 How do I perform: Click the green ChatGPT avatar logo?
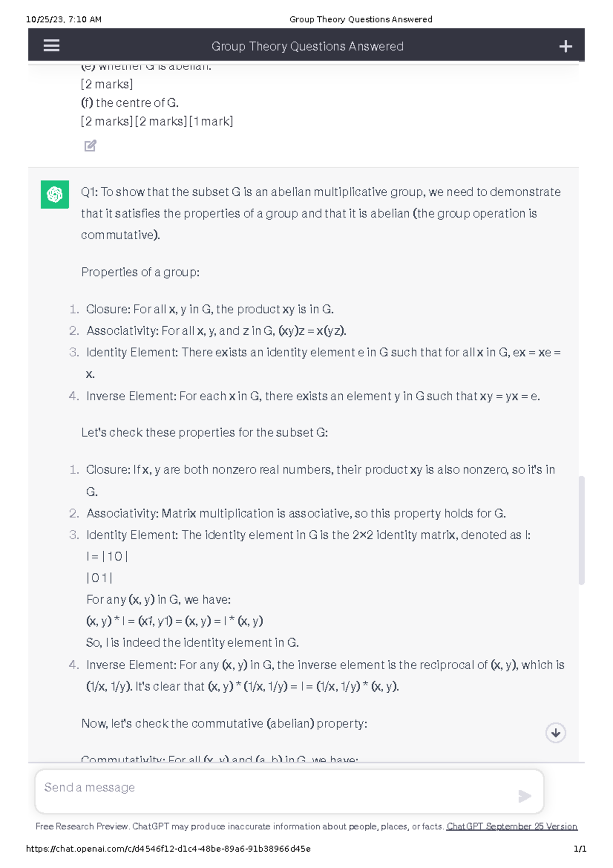point(55,194)
